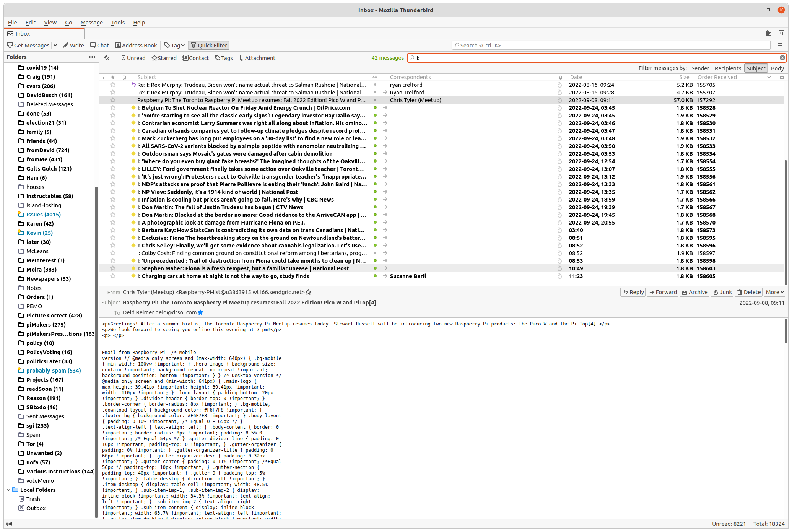Toggle the Tags quick filter

(224, 58)
